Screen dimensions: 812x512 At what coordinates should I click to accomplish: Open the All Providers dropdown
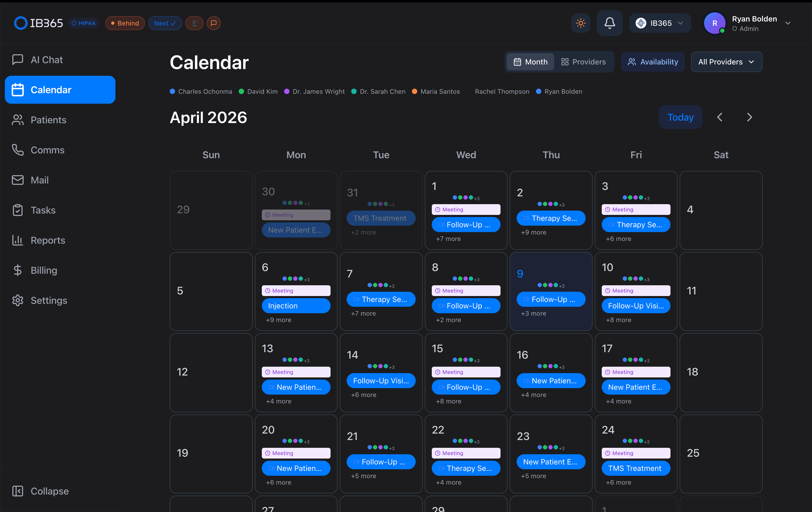click(x=726, y=62)
